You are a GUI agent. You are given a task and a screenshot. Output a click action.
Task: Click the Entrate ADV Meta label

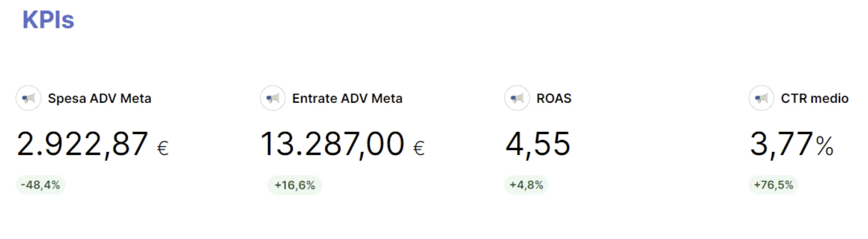(x=347, y=98)
